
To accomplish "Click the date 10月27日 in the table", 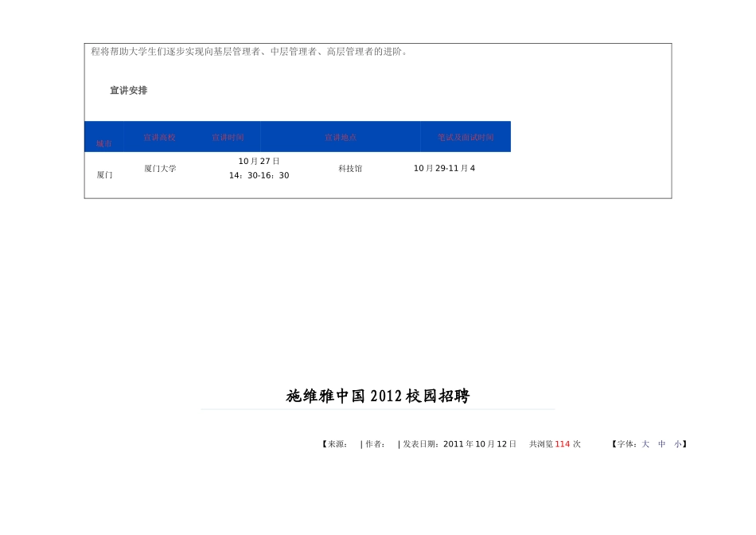I will (x=259, y=161).
